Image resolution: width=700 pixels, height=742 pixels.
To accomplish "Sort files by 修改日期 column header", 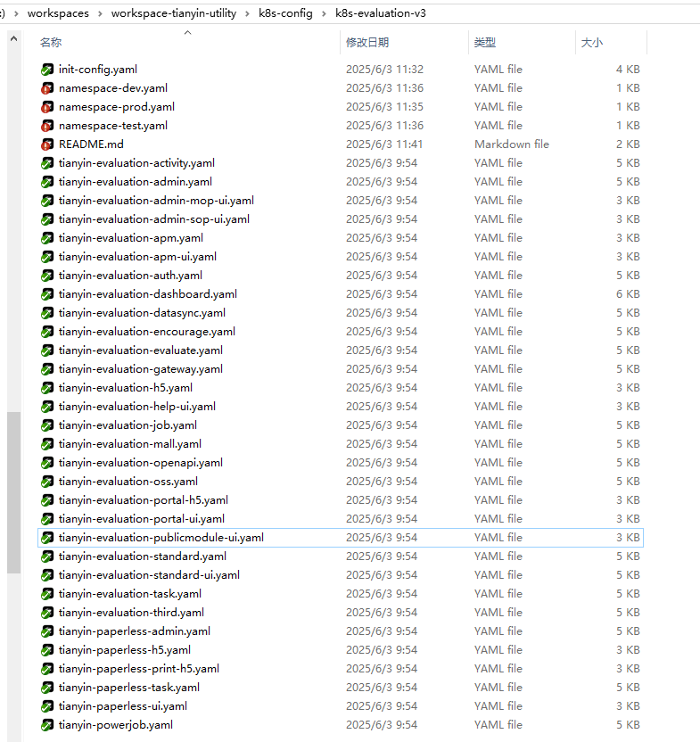I will (x=367, y=43).
